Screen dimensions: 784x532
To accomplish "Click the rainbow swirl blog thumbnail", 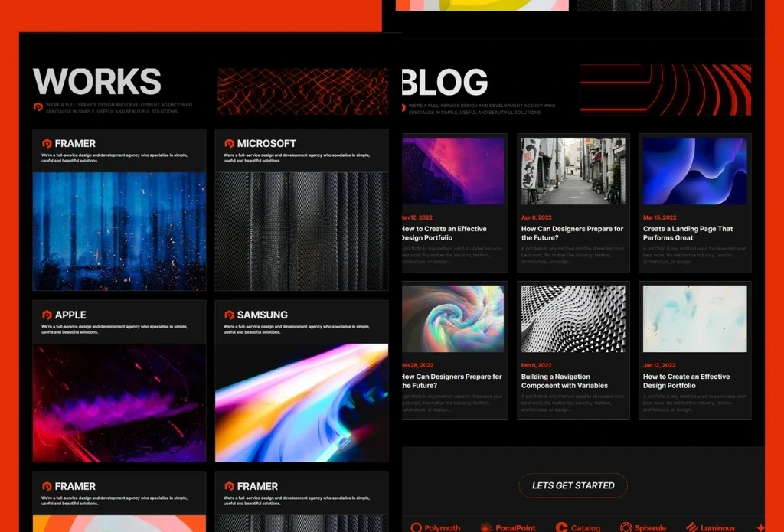I will [453, 319].
